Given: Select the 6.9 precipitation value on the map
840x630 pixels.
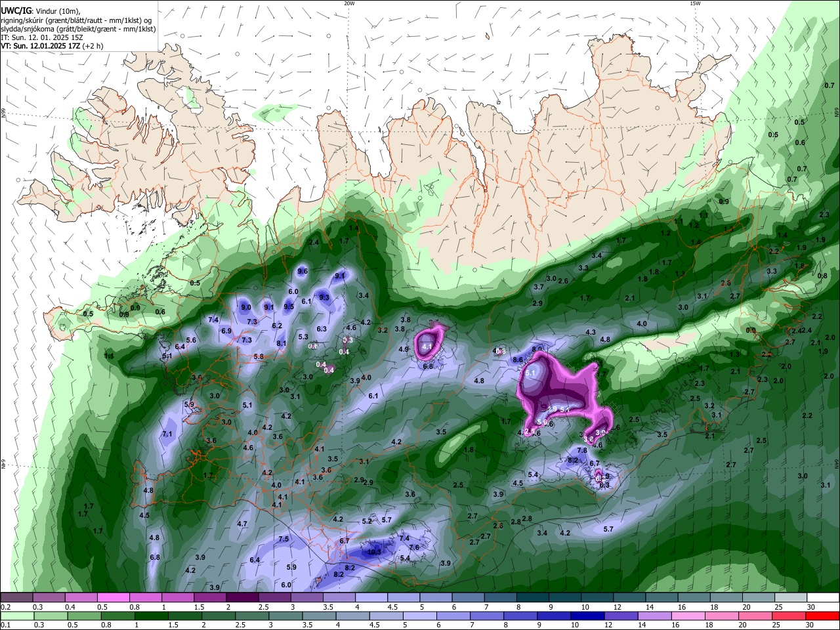Looking at the screenshot, I should (226, 331).
